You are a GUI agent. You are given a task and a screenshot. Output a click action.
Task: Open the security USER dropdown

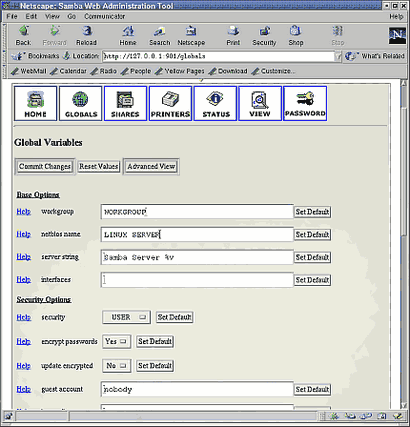pos(126,317)
